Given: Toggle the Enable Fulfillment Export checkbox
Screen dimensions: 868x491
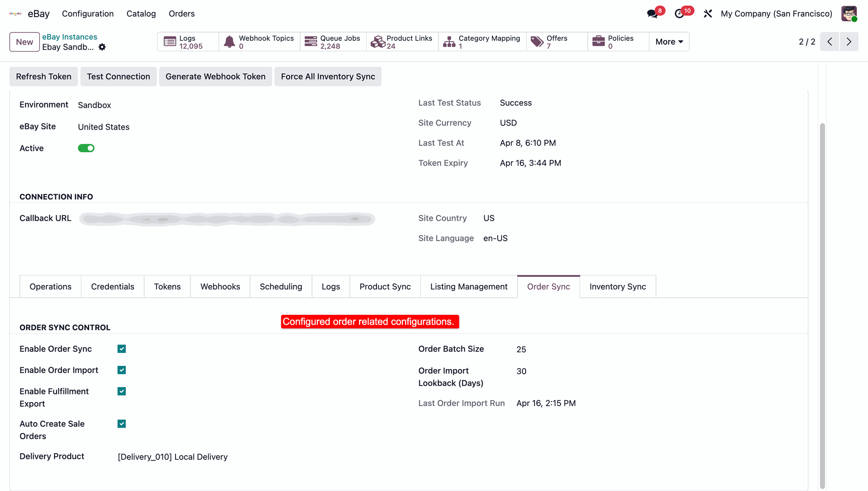Looking at the screenshot, I should [122, 391].
